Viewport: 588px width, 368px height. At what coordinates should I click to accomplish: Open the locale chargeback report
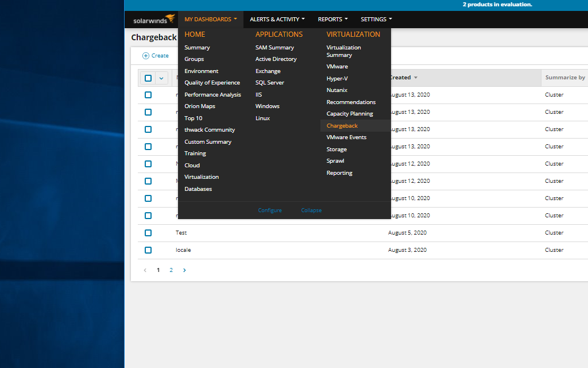pyautogui.click(x=183, y=250)
